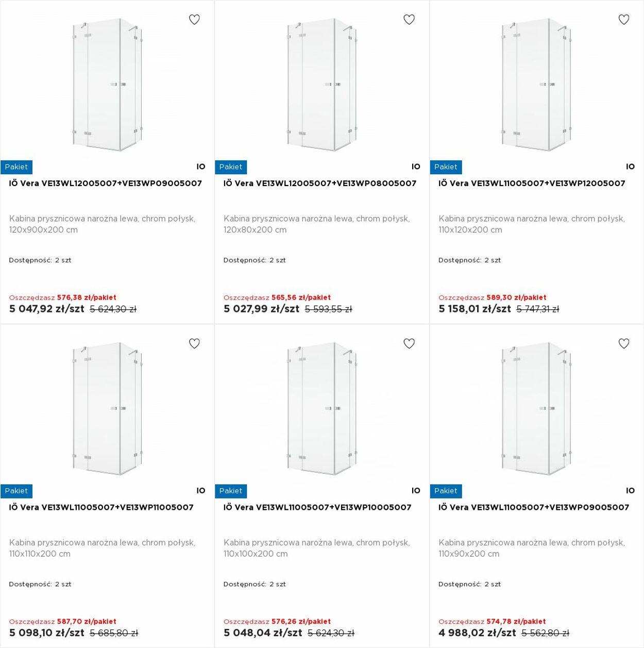Open IÖ Vera VE13WL11005007+VE13WP11005007 title
Viewport: 644px width, 648px height.
point(101,507)
